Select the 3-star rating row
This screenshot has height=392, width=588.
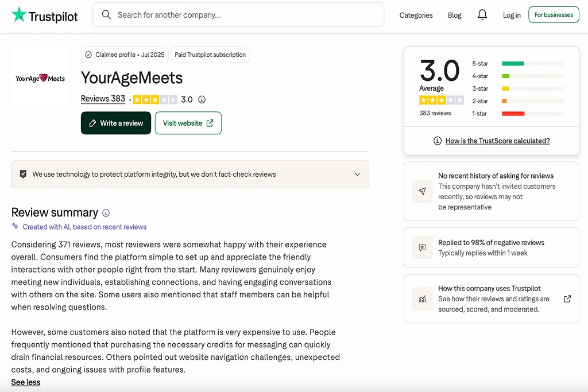point(518,88)
